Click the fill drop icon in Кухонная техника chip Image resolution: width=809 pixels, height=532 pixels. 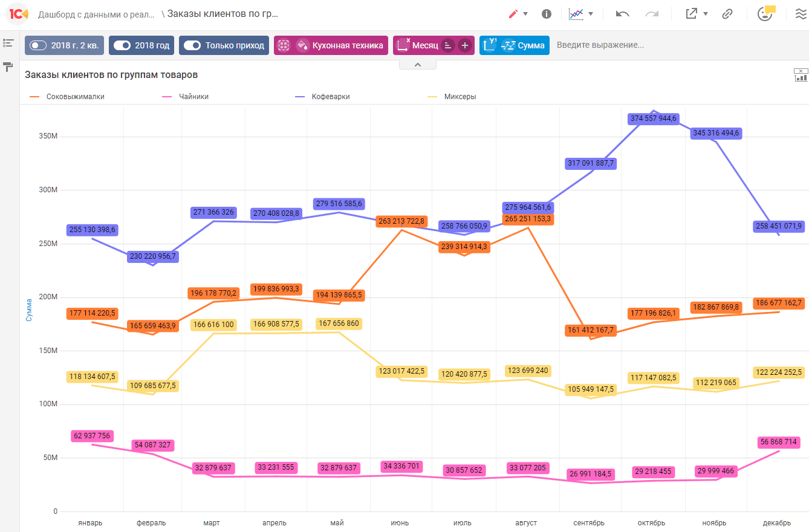click(x=302, y=45)
